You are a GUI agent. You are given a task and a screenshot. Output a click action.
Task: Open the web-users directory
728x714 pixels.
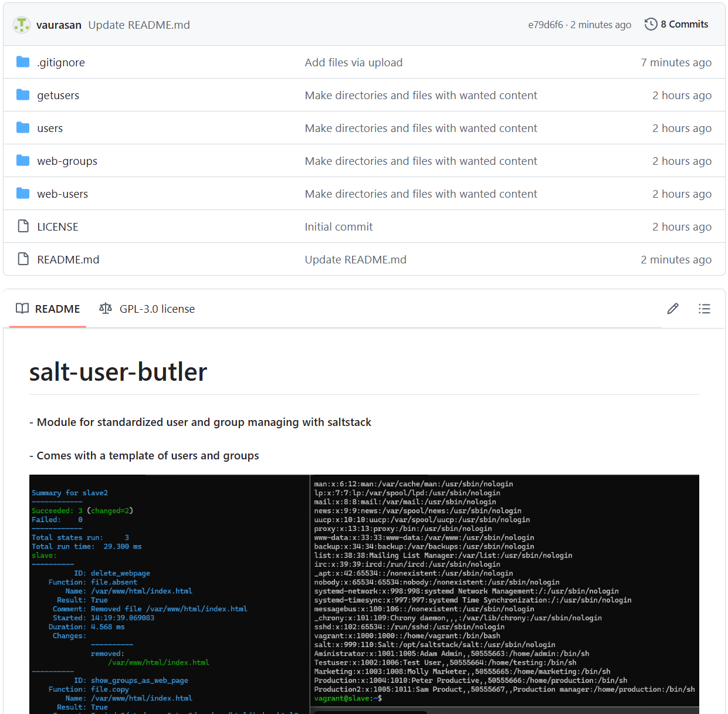click(x=62, y=194)
